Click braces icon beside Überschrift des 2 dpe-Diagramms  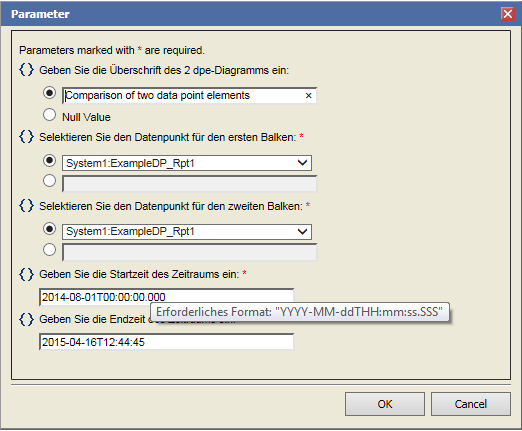[x=26, y=70]
